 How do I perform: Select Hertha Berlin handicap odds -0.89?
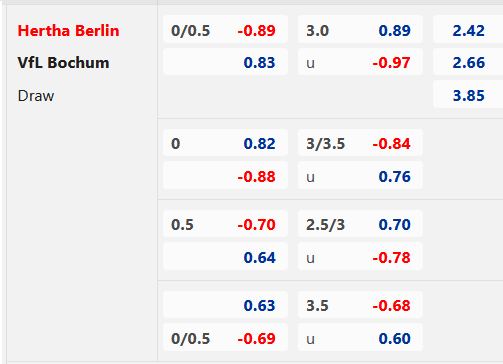coord(225,30)
